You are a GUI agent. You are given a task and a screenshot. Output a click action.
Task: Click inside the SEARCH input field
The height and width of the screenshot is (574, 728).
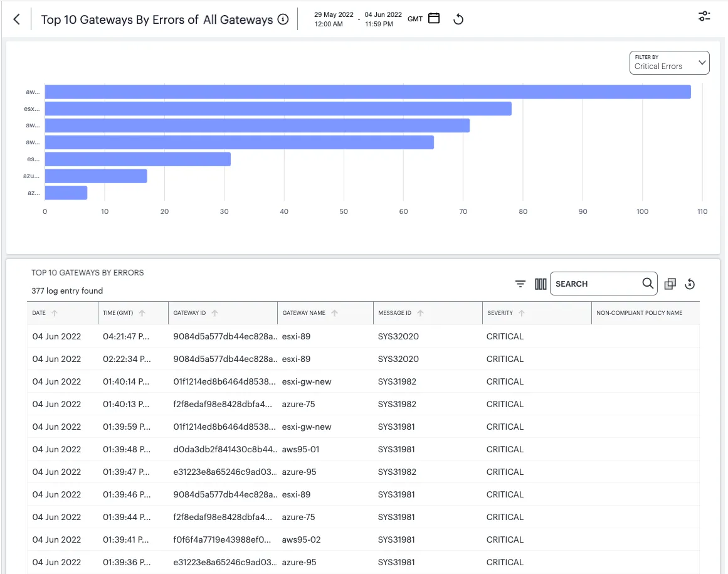click(x=596, y=284)
